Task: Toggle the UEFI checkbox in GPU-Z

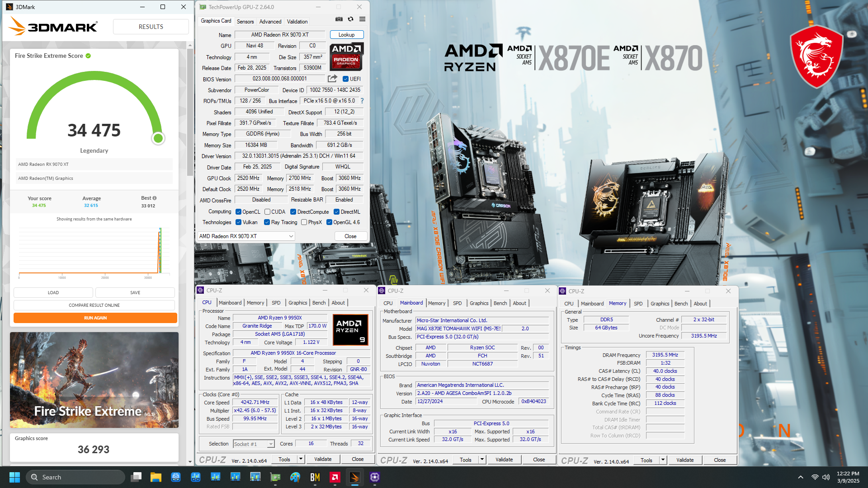Action: tap(345, 79)
